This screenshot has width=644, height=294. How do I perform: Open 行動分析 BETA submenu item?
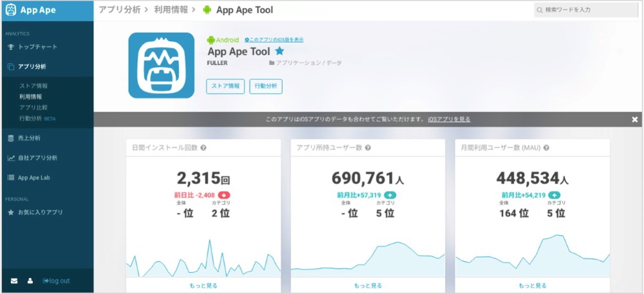(x=37, y=118)
